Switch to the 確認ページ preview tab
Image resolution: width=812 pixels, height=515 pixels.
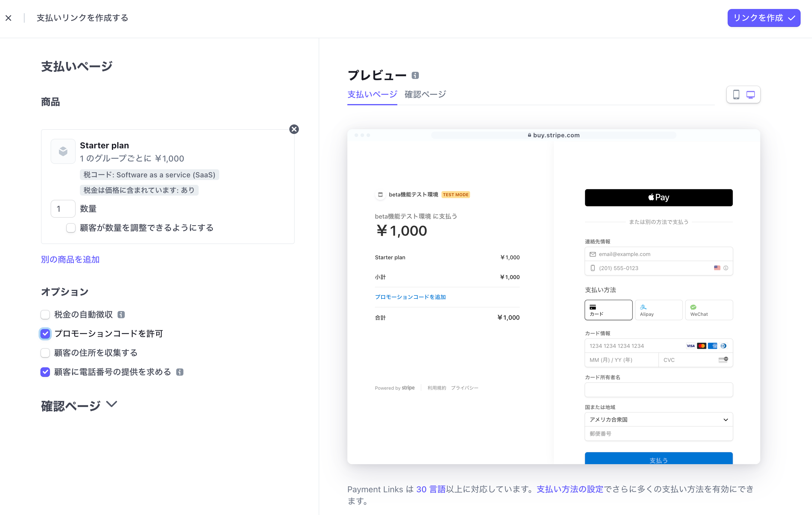coord(425,95)
